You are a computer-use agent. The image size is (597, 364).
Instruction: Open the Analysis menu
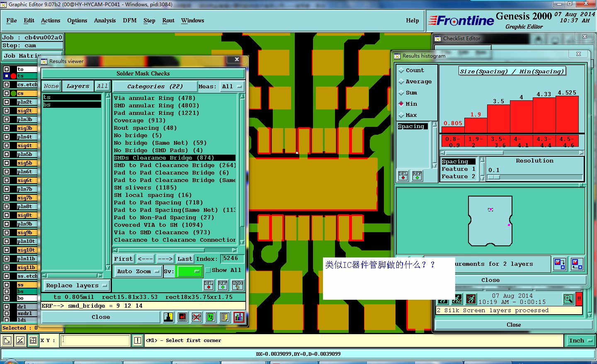tap(105, 21)
